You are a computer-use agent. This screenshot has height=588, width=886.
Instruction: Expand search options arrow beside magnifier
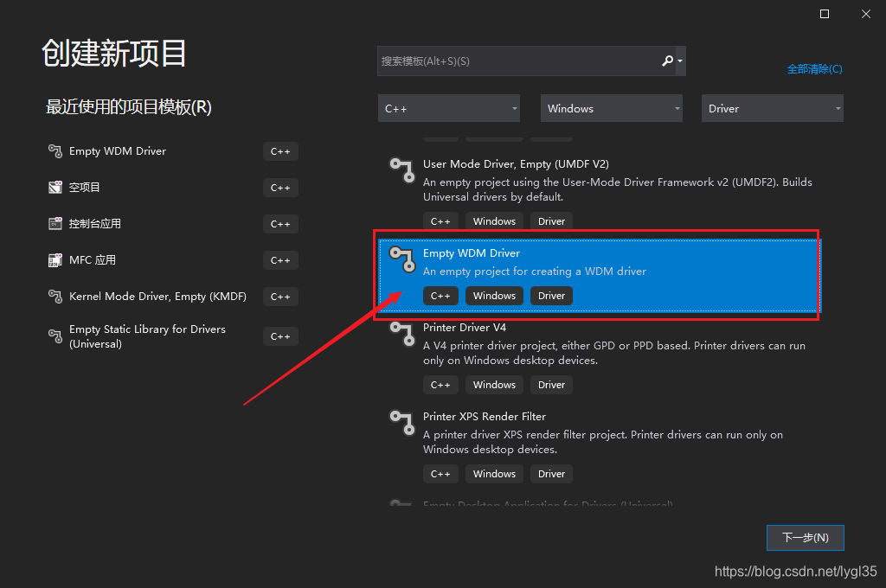coord(680,61)
